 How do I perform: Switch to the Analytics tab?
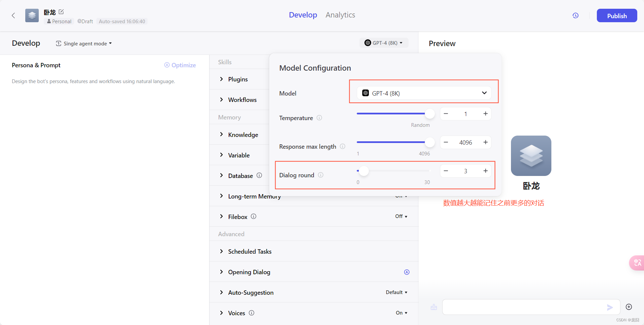(x=340, y=15)
